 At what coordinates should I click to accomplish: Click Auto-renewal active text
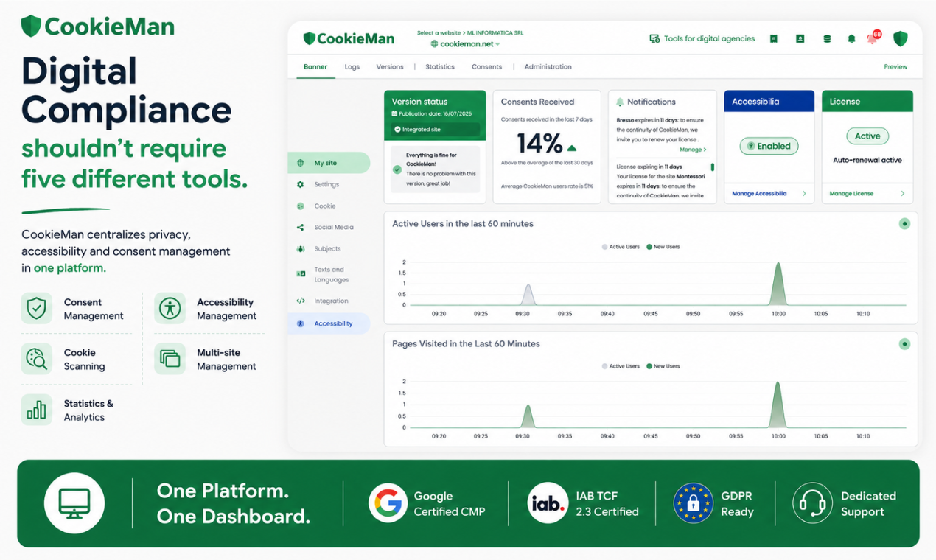867,160
